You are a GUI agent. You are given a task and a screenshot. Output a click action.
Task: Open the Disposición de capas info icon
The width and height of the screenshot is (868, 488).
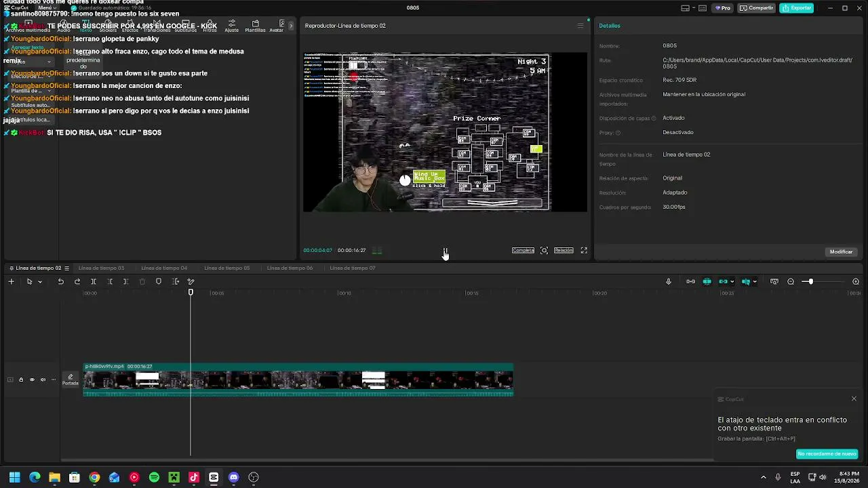coord(654,118)
